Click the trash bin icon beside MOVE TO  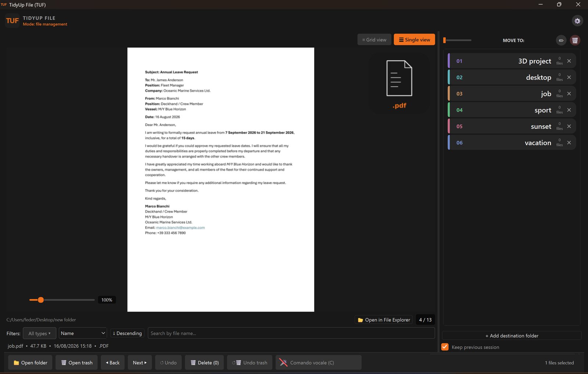575,40
